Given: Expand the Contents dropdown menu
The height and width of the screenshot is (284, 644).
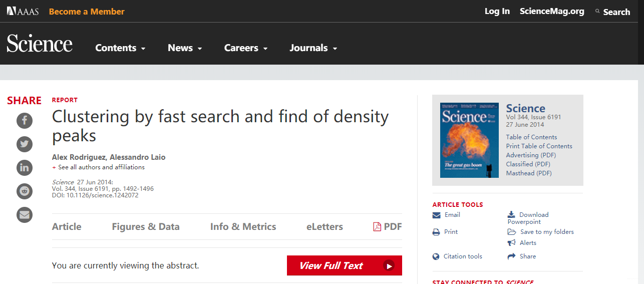Looking at the screenshot, I should point(120,48).
